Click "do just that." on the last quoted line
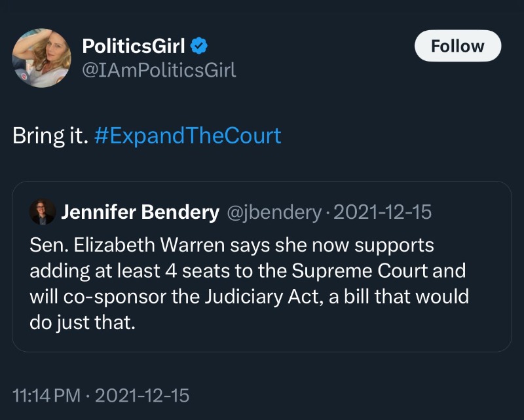The height and width of the screenshot is (420, 524). [x=82, y=322]
